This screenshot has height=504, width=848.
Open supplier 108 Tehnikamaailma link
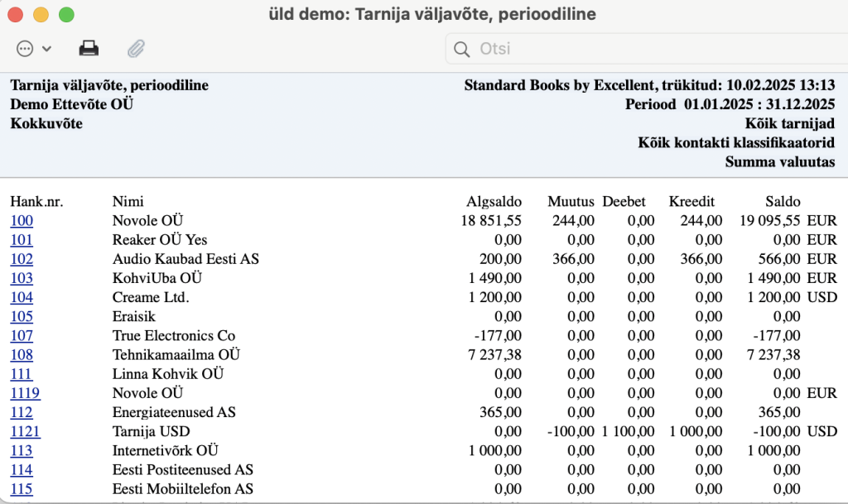(x=22, y=354)
